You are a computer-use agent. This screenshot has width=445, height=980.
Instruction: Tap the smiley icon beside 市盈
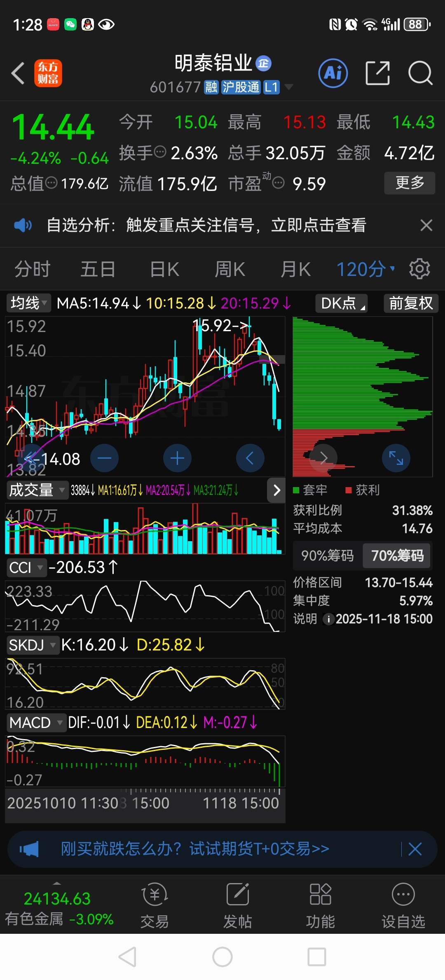click(x=279, y=182)
